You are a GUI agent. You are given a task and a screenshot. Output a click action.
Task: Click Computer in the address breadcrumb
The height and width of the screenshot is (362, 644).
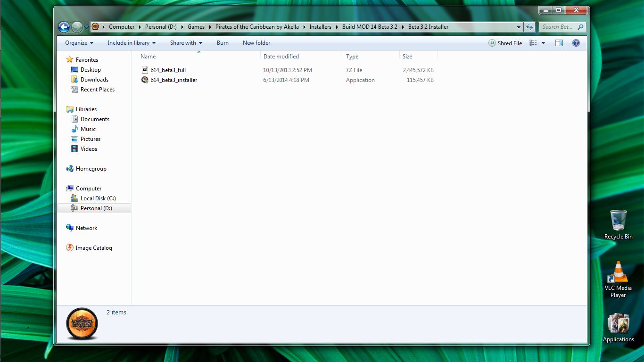click(122, 27)
